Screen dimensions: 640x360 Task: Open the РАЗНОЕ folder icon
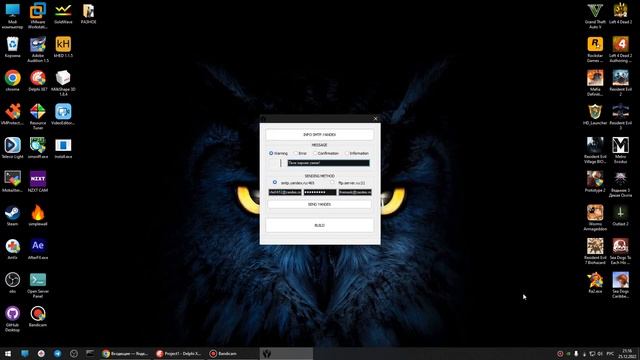(89, 14)
